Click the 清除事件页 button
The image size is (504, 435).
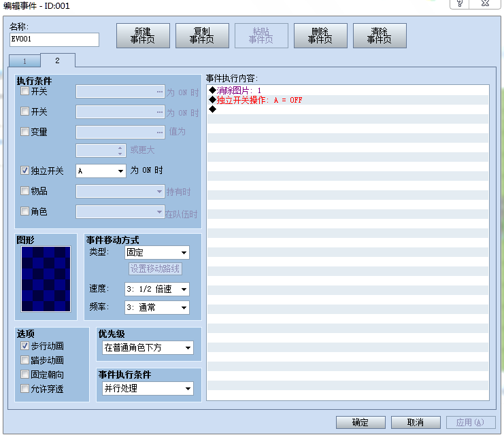380,35
